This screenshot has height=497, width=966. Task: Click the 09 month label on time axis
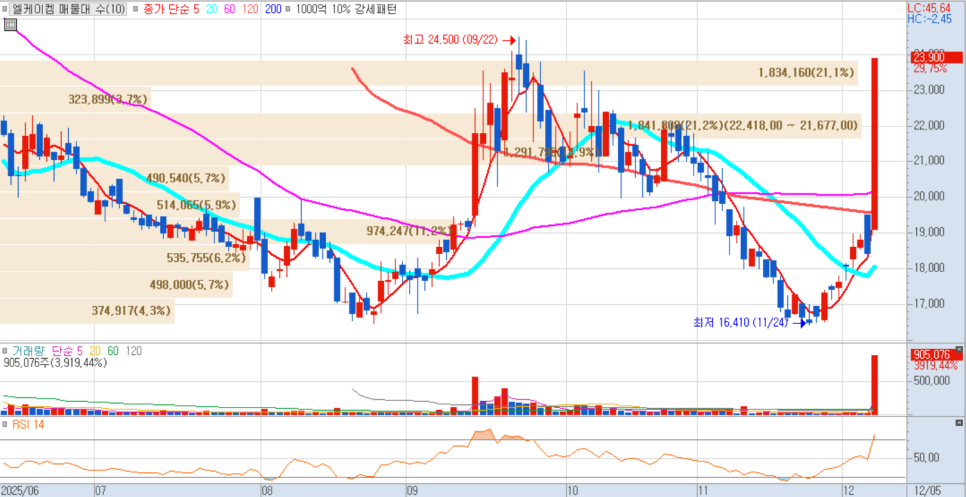[x=413, y=491]
